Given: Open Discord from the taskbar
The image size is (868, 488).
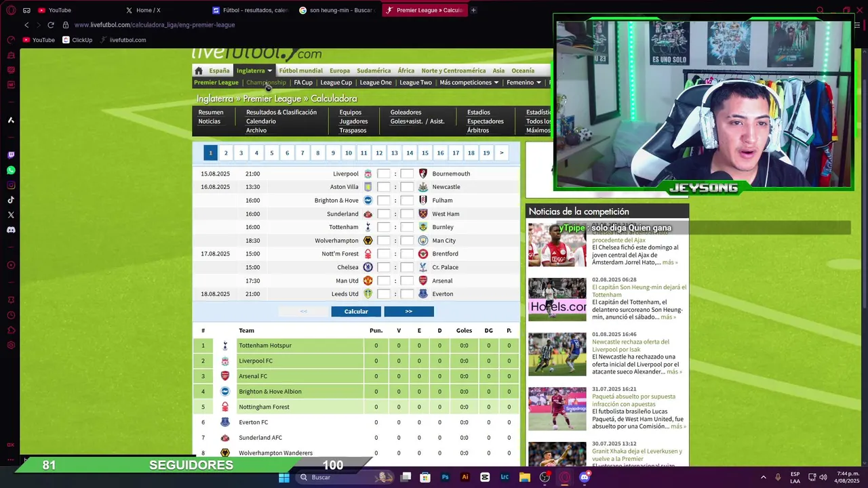Looking at the screenshot, I should pyautogui.click(x=585, y=477).
